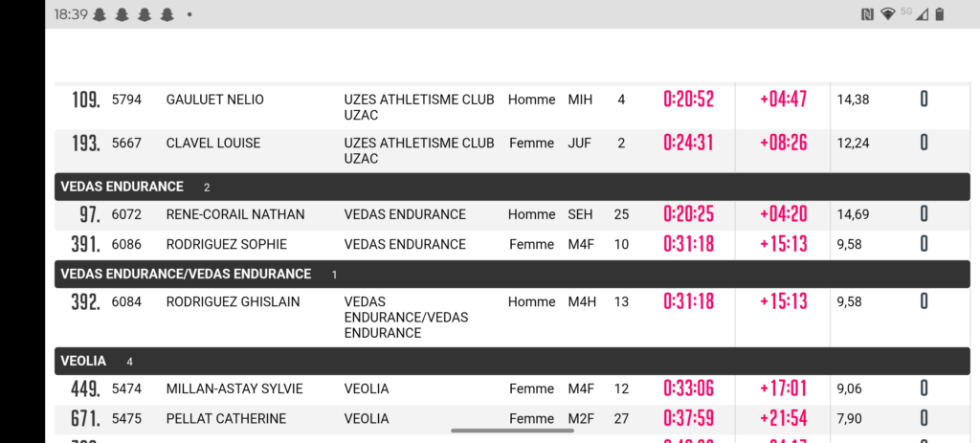Tap the 18:39 clock in status bar

tap(70, 14)
